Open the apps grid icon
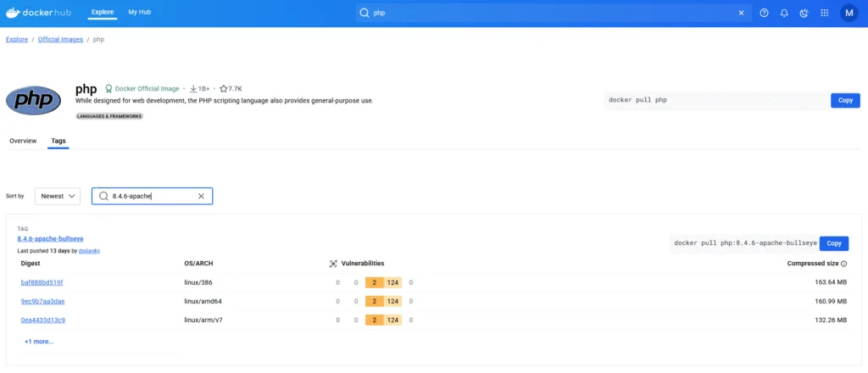 click(x=824, y=13)
